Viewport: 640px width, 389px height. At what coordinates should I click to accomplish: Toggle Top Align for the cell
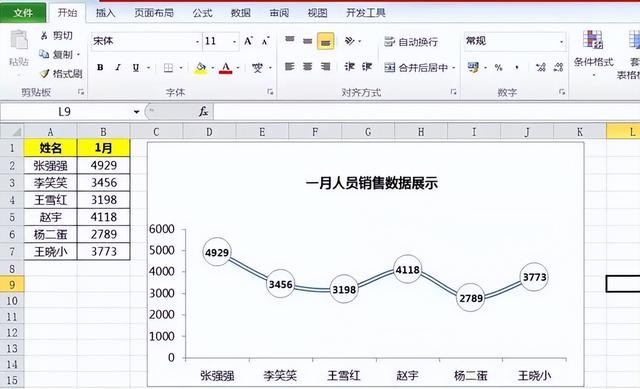(289, 40)
